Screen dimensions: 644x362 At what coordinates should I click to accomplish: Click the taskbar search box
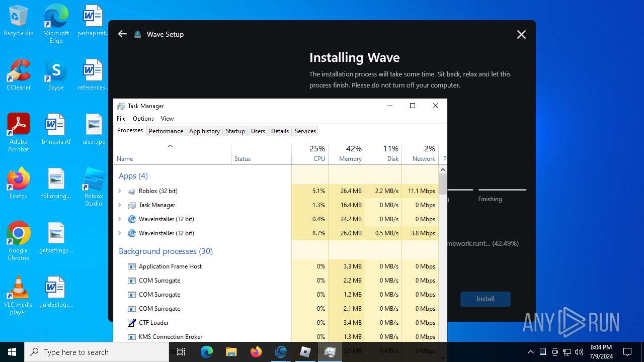point(97,352)
